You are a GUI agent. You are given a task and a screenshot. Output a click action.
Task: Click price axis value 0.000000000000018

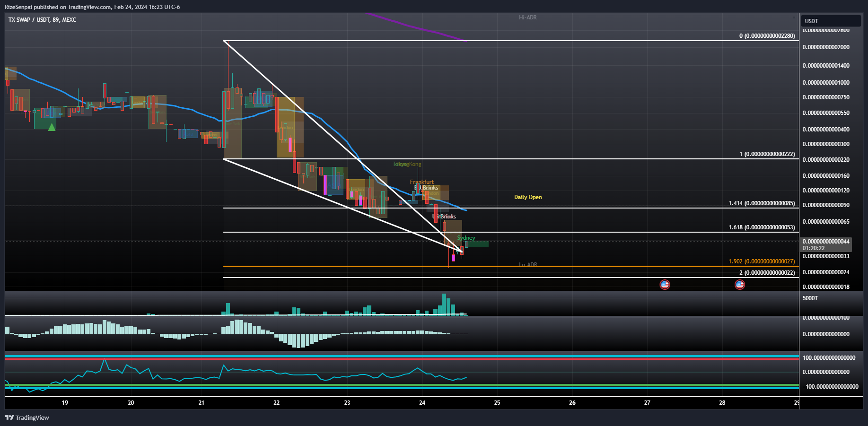(826, 287)
